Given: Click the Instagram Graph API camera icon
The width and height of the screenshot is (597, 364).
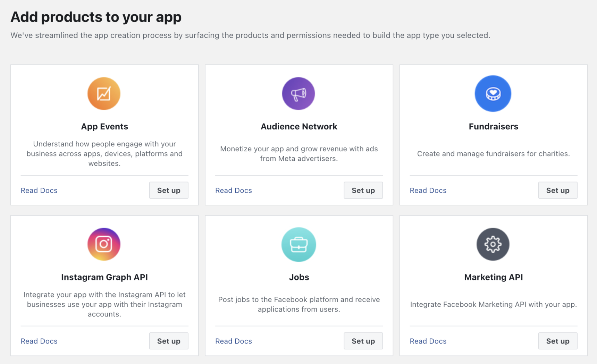Looking at the screenshot, I should [104, 244].
